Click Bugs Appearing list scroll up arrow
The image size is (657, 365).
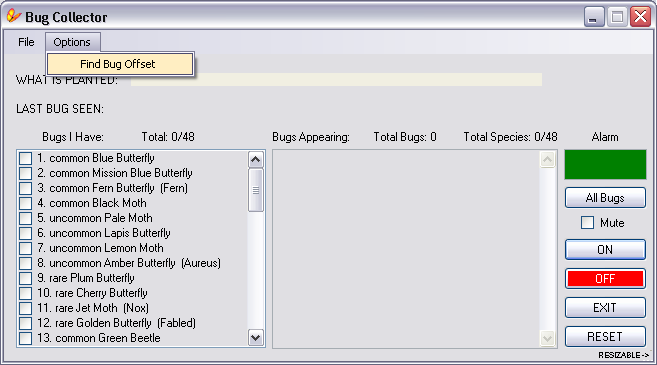coord(547,159)
